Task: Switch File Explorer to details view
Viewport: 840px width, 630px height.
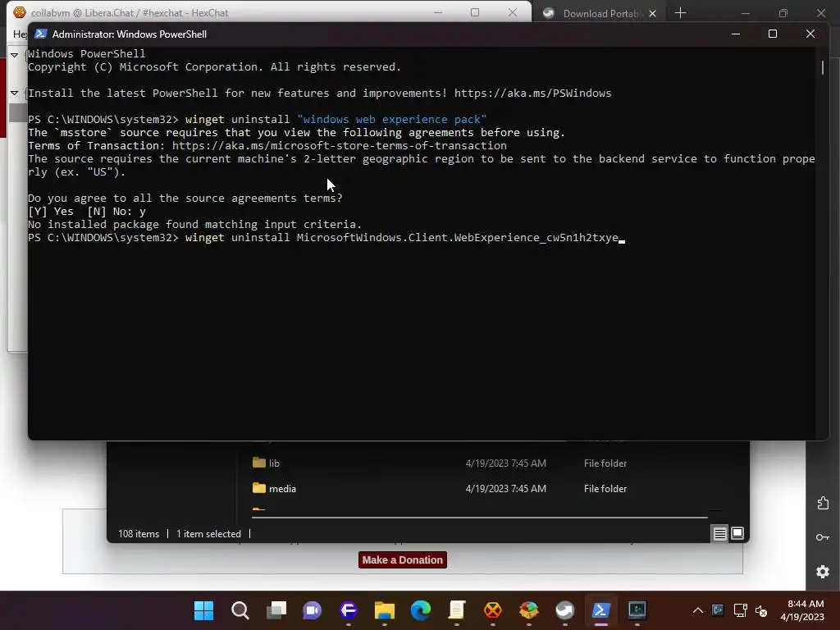Action: click(720, 533)
